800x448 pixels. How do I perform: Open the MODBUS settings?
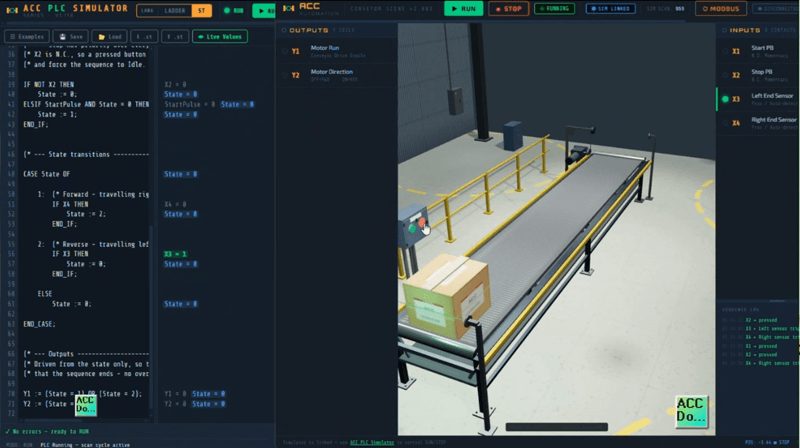pyautogui.click(x=721, y=9)
